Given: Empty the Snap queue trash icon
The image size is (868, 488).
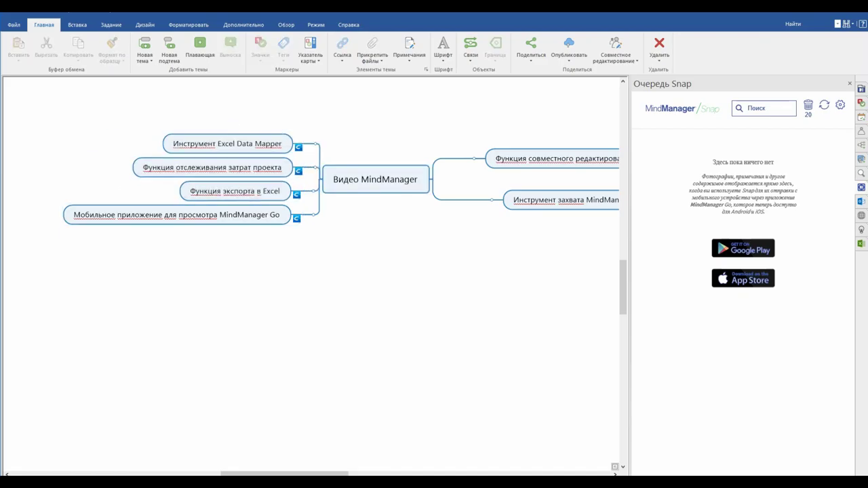Looking at the screenshot, I should point(808,105).
